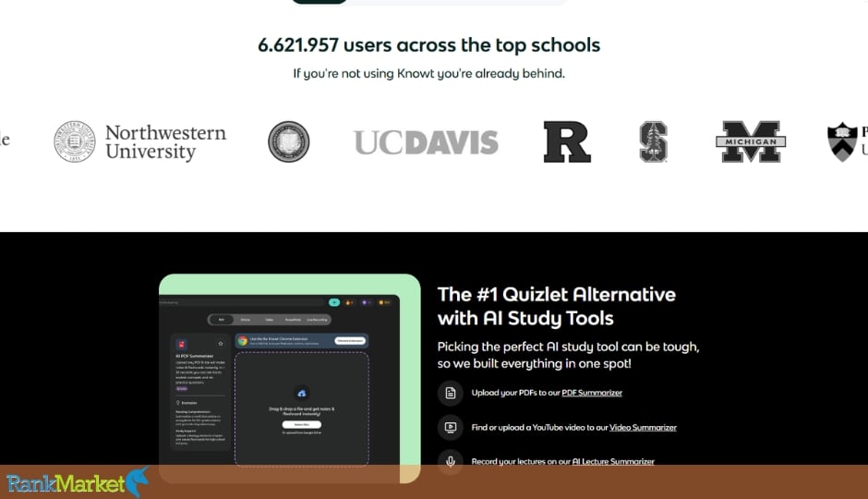
Task: Click the Chrome logo in the preview banner
Action: point(243,341)
